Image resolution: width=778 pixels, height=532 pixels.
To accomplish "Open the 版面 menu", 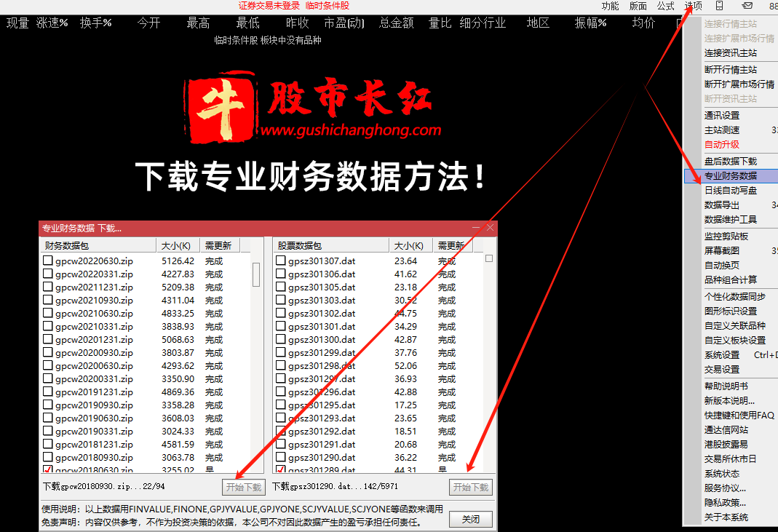I will (638, 6).
